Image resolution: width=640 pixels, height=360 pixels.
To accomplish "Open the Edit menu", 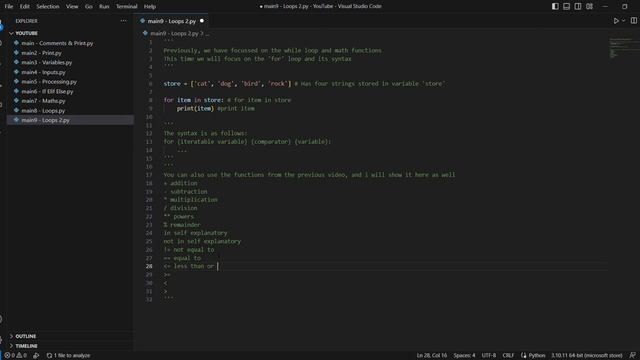I will pos(24,7).
